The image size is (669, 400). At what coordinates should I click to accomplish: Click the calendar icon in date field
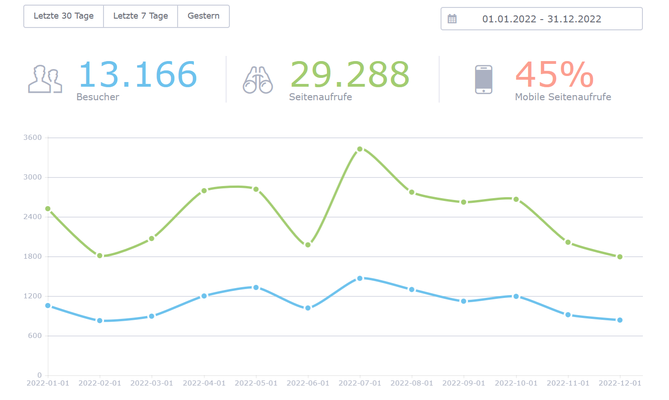pos(452,19)
